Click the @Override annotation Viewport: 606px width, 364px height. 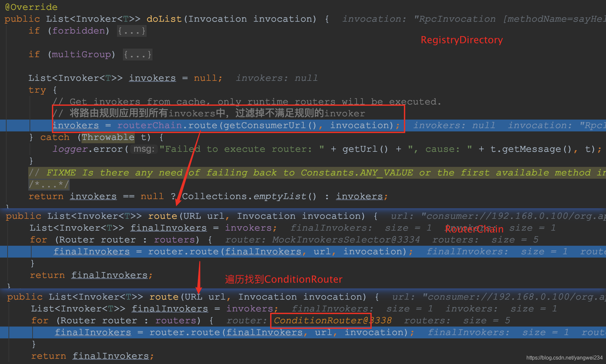31,7
